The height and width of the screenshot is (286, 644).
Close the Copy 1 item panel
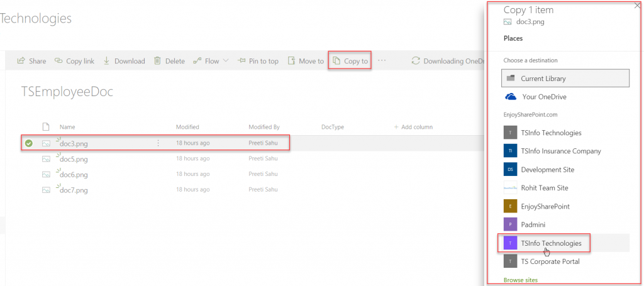637,6
